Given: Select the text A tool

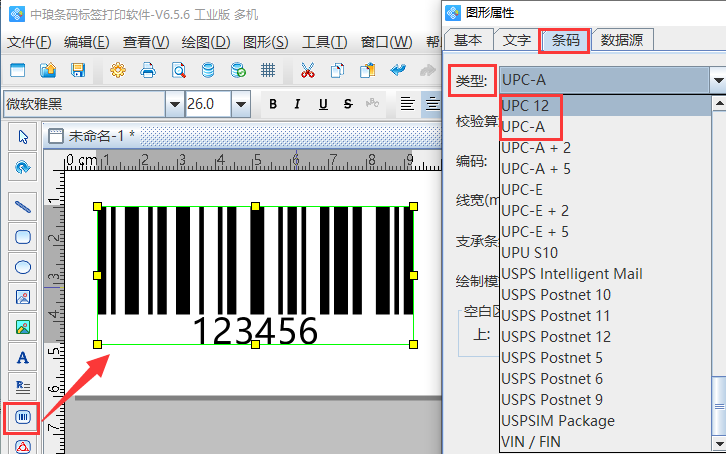Looking at the screenshot, I should 23,357.
